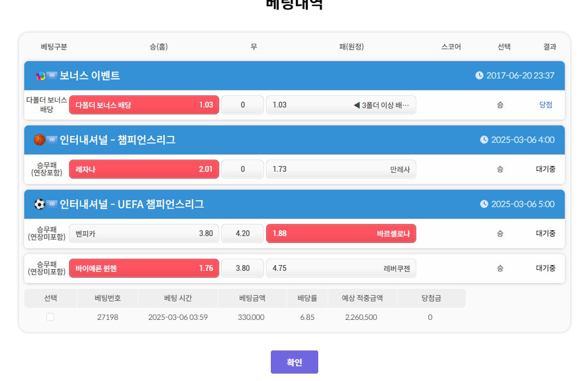The width and height of the screenshot is (588, 381).
Task: Click the flag icon in UEFA 챔피언스리그 header
Action: click(52, 203)
